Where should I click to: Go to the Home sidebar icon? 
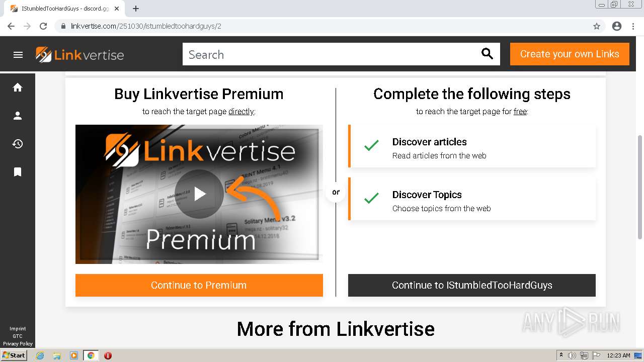(x=18, y=87)
